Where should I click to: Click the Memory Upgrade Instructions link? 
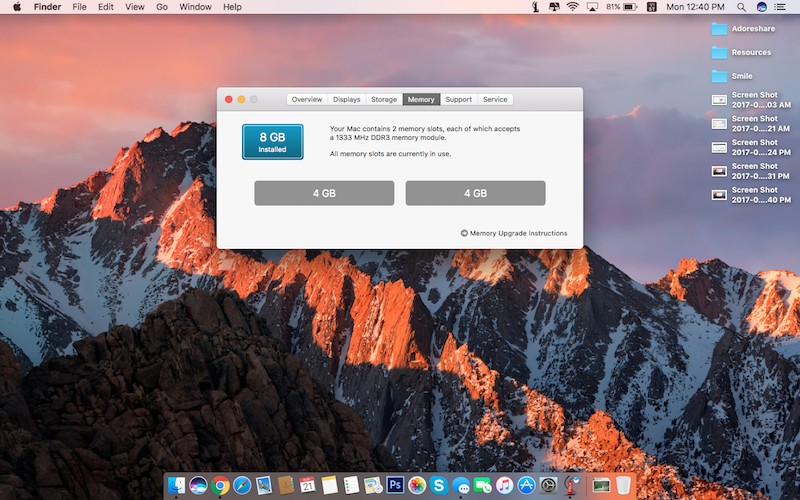pyautogui.click(x=518, y=233)
